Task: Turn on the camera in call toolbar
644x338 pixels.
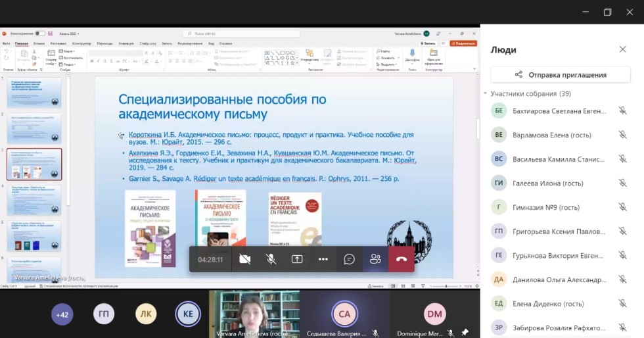Action: click(x=245, y=259)
